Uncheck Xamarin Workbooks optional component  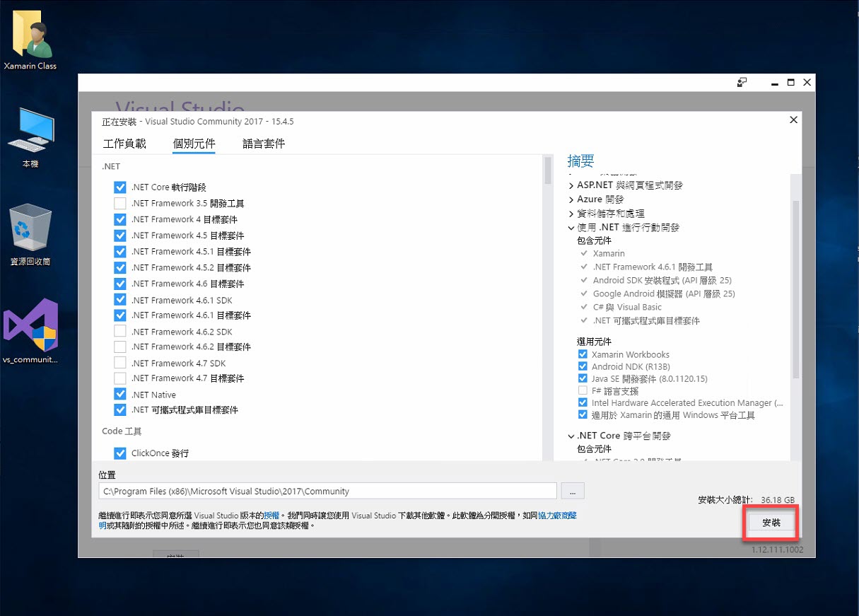[x=583, y=354]
